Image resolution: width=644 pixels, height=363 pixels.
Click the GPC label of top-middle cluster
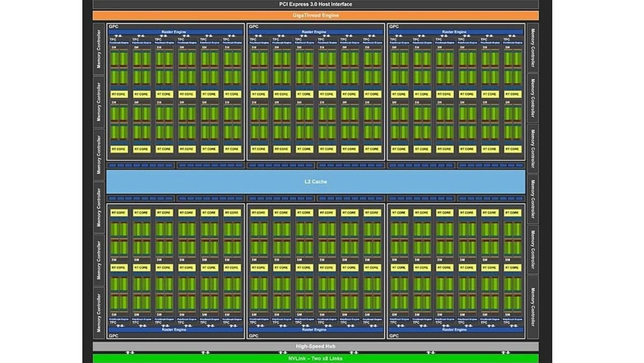click(x=254, y=26)
